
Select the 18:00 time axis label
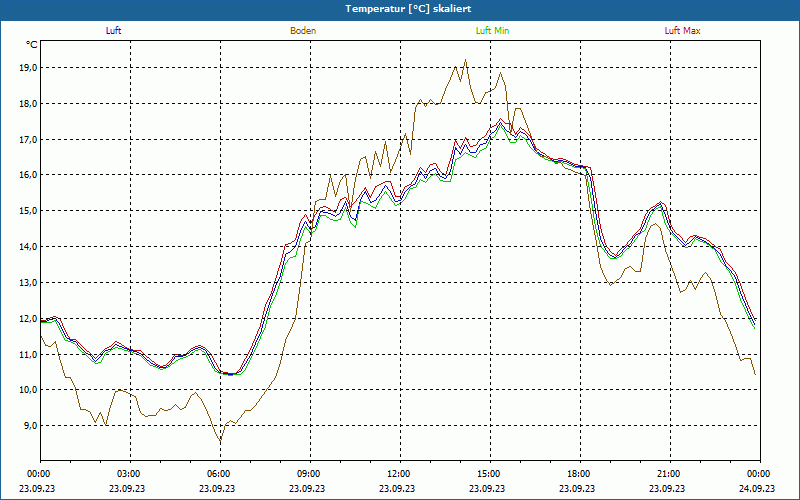(x=579, y=473)
